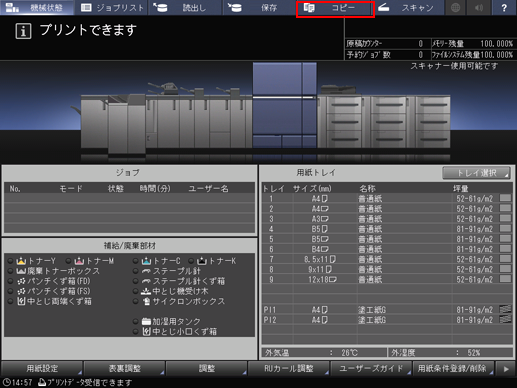Show more functions with the right arrow
This screenshot has height=388, width=517.
506,369
